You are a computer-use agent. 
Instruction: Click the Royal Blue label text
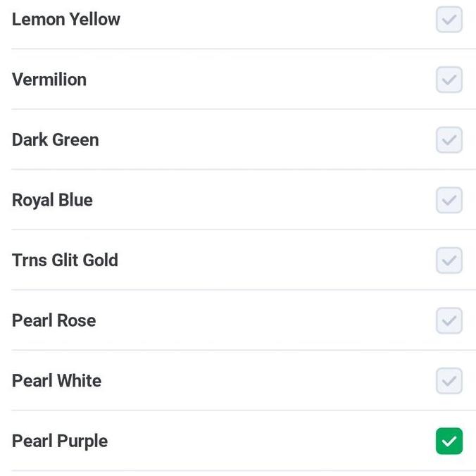(x=52, y=200)
